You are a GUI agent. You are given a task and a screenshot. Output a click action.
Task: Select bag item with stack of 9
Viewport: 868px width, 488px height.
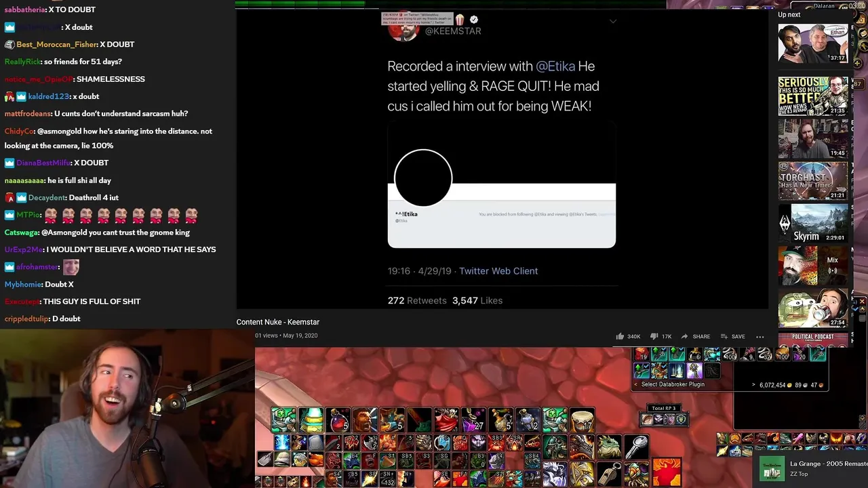click(x=747, y=354)
